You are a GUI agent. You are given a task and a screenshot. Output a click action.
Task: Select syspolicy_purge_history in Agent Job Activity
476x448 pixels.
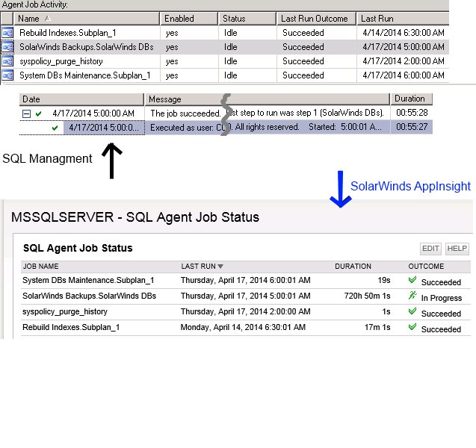[x=61, y=61]
